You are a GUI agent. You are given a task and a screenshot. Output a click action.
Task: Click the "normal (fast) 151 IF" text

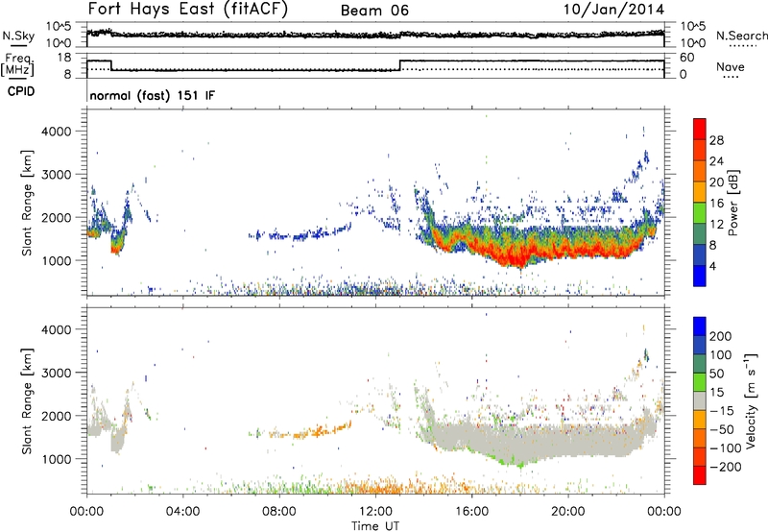[x=153, y=95]
